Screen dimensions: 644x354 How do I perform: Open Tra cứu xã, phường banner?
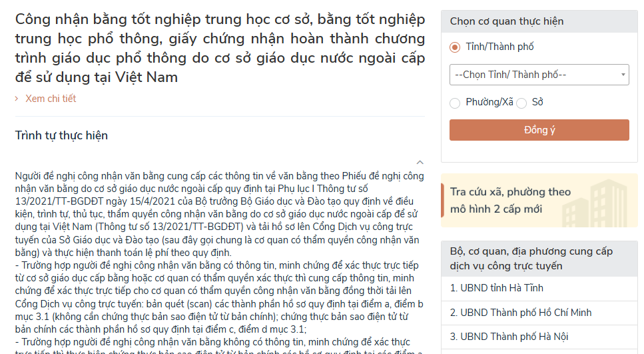coord(539,201)
